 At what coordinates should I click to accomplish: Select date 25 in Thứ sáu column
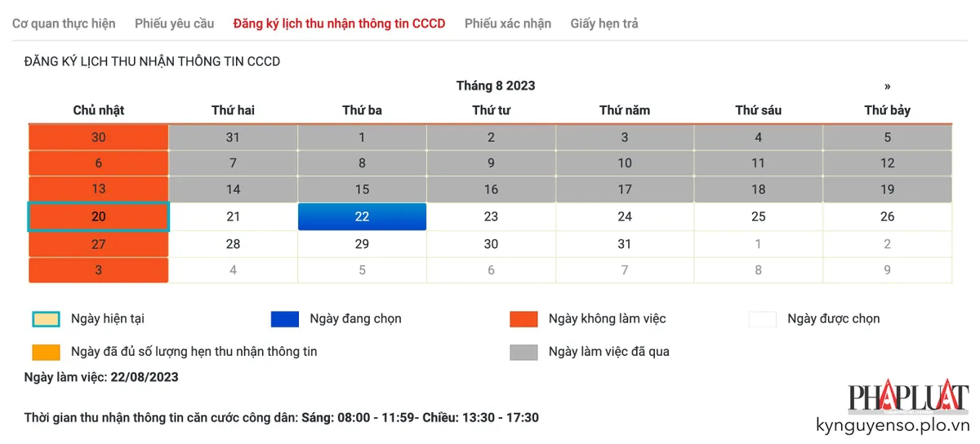coord(759,217)
